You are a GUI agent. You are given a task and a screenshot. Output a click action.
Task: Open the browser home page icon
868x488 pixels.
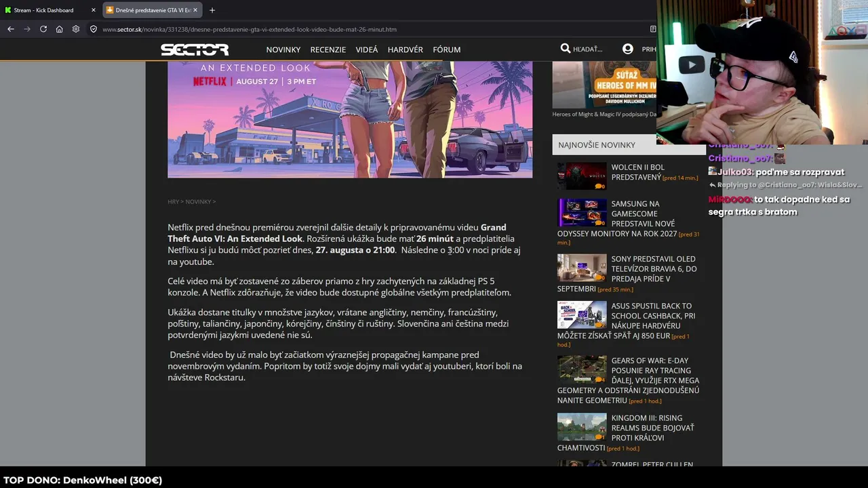tap(60, 29)
